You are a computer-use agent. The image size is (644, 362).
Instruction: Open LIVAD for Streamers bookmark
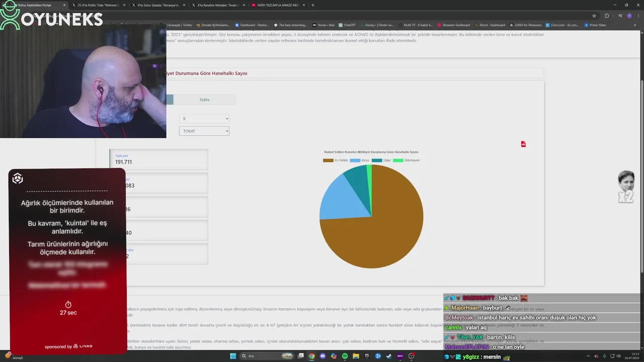pyautogui.click(x=525, y=25)
